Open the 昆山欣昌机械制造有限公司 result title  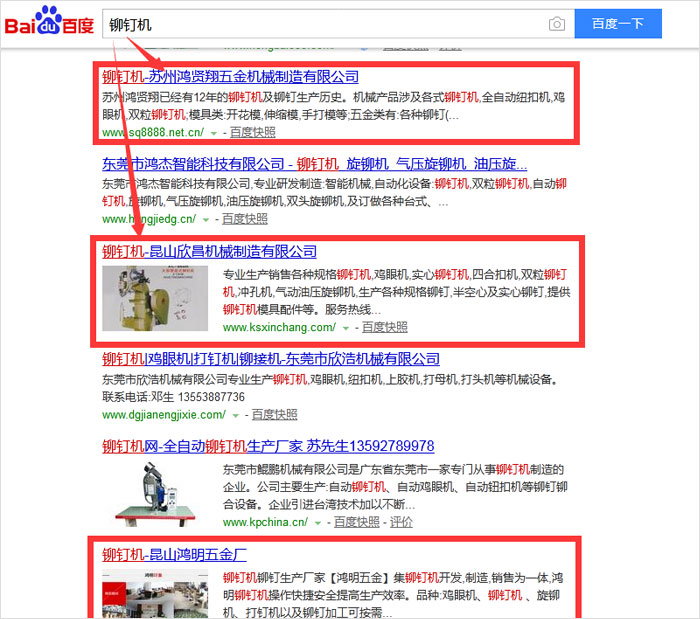pos(209,251)
